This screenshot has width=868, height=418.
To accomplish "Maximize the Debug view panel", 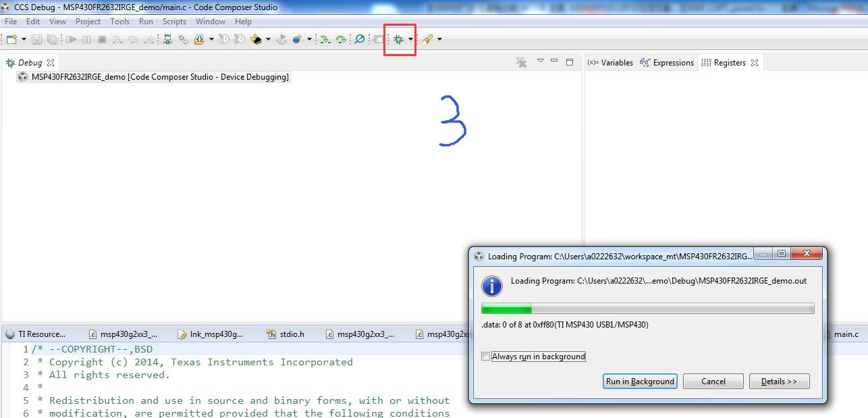I will click(570, 61).
